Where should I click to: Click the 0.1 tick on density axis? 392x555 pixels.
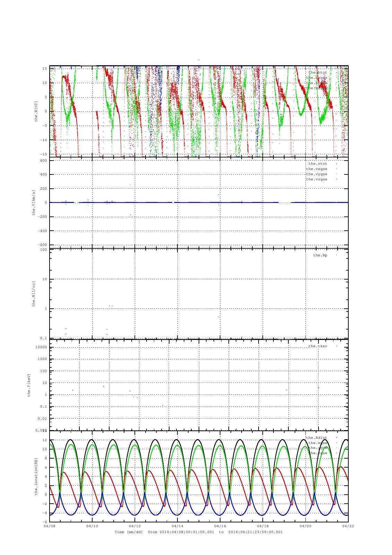click(x=43, y=338)
